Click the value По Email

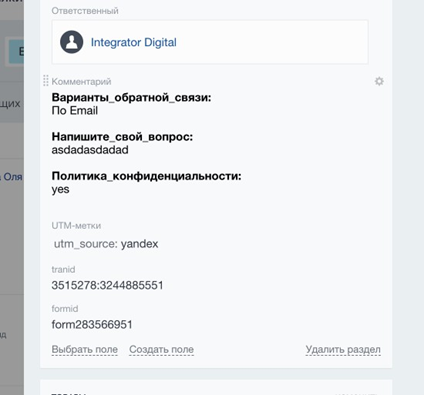[x=75, y=111]
